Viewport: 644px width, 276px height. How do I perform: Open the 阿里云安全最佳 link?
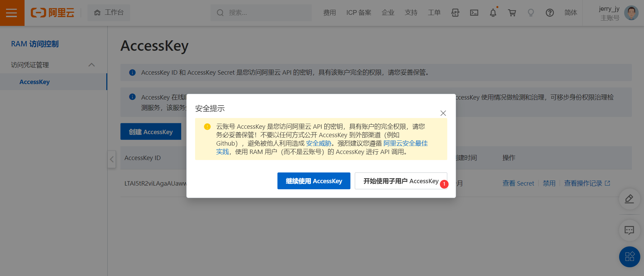[x=406, y=143]
